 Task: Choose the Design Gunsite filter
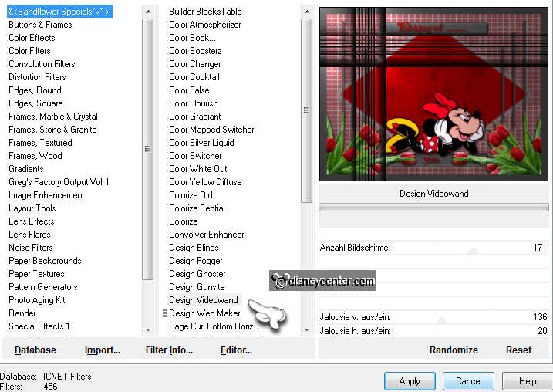tap(197, 287)
